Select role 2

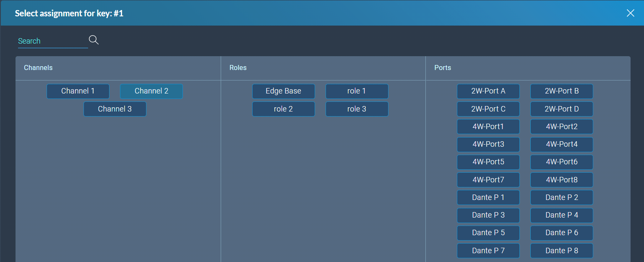(x=283, y=109)
